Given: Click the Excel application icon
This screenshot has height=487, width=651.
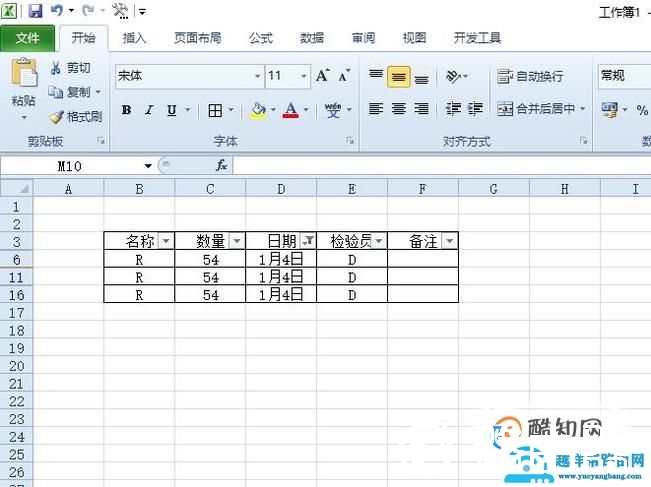Looking at the screenshot, I should pos(9,11).
